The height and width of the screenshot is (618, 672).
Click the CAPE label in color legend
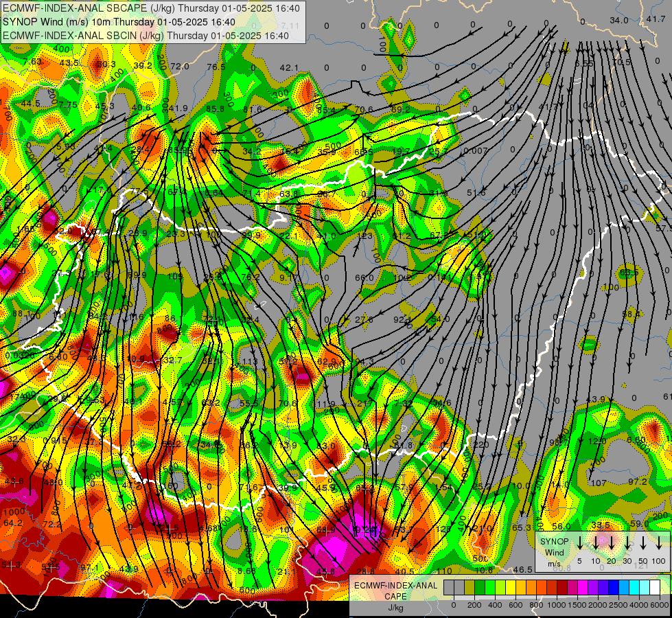pos(395,597)
